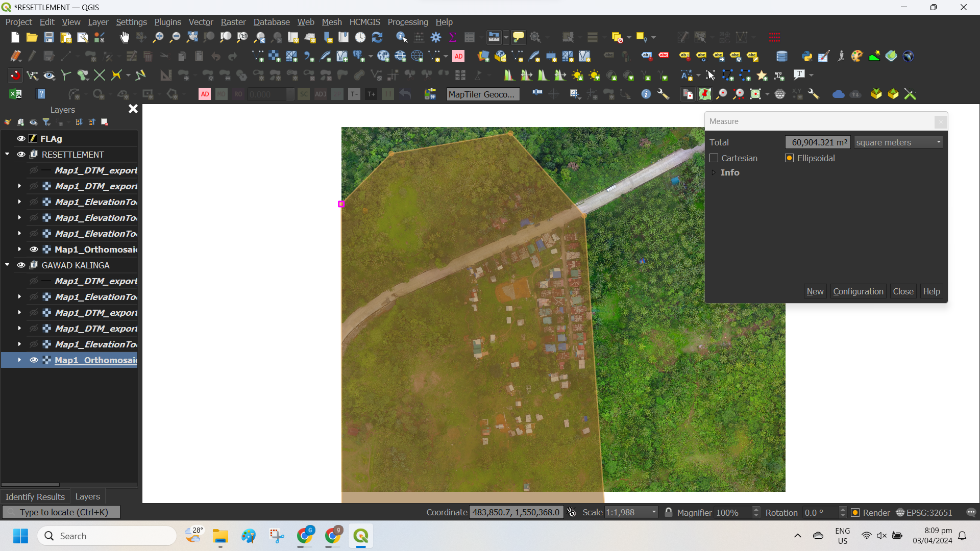This screenshot has width=980, height=551.
Task: Click the Zoom In magnifier tool
Action: tap(158, 37)
